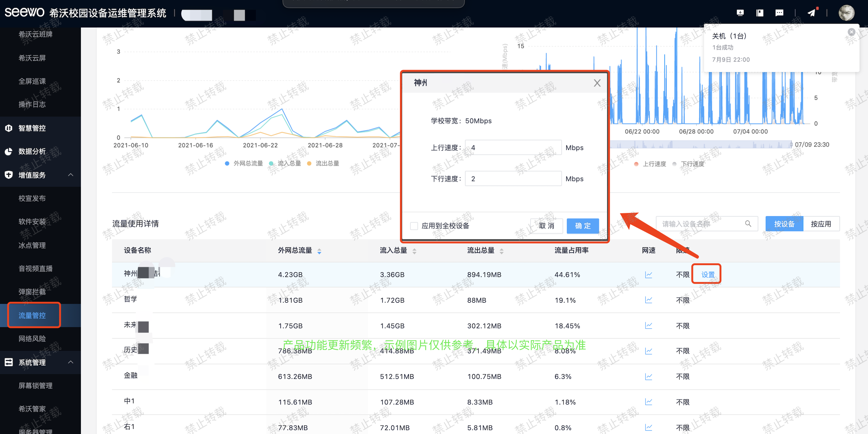Open 校宣发布 sidebar item
The image size is (868, 434).
coord(32,198)
